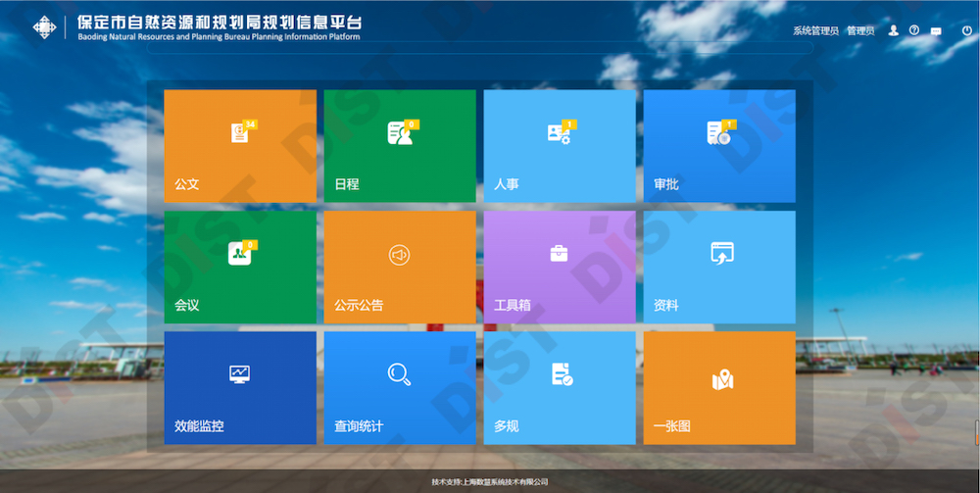Click the 工具箱 toolbox briefcase icon
This screenshot has height=493, width=980.
pyautogui.click(x=559, y=254)
